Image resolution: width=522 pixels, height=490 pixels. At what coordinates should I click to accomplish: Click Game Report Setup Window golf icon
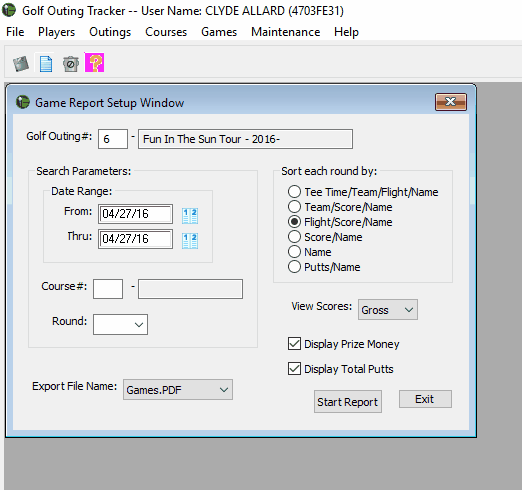(23, 102)
